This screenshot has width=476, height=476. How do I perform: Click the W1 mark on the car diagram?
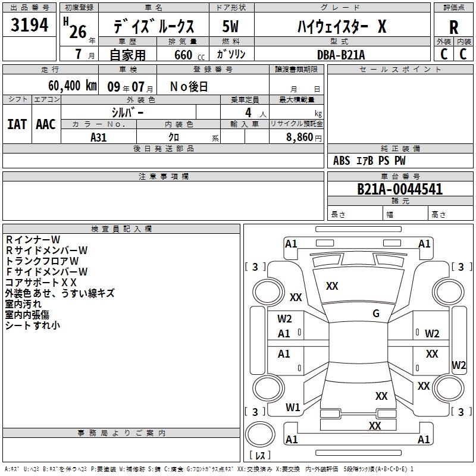(293, 407)
